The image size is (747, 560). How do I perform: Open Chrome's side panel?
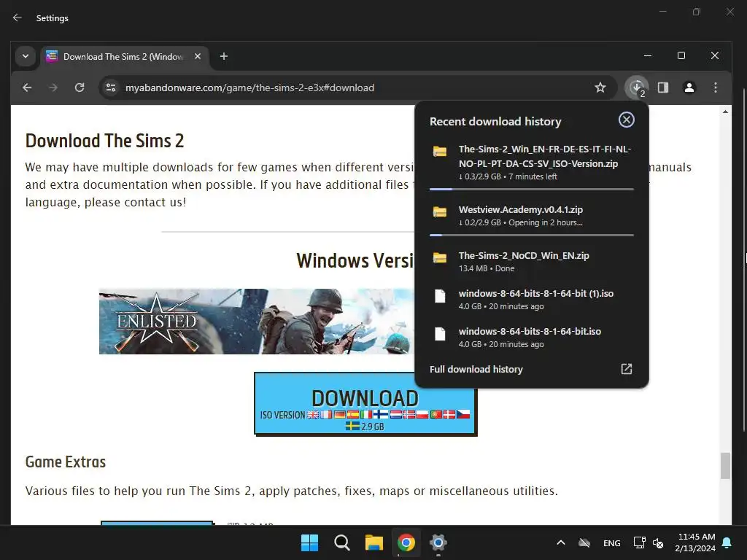663,87
